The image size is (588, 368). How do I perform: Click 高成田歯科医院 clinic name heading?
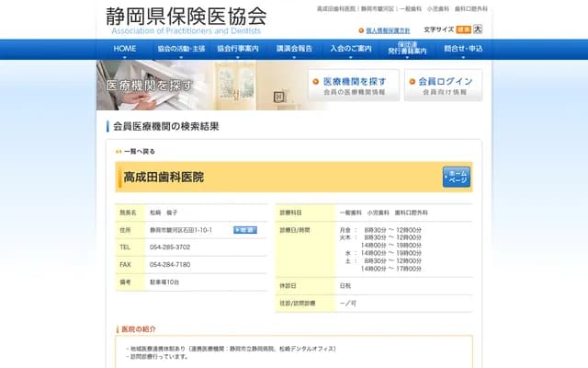(x=164, y=177)
